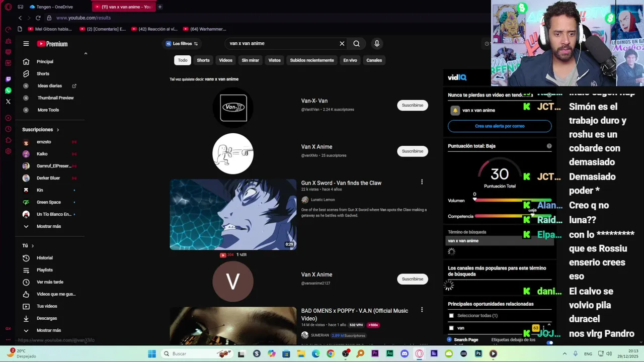This screenshot has width=644, height=362.
Task: Go back with the browser back arrow
Action: click(20, 18)
